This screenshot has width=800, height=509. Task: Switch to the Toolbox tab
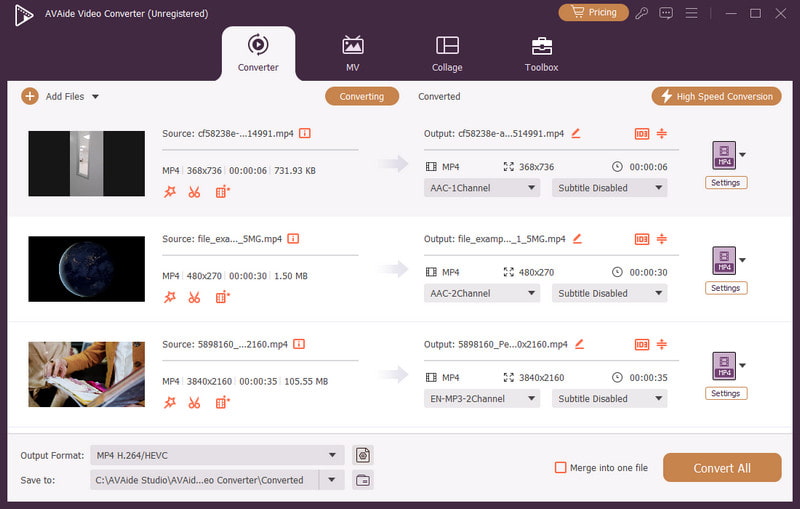click(x=541, y=54)
